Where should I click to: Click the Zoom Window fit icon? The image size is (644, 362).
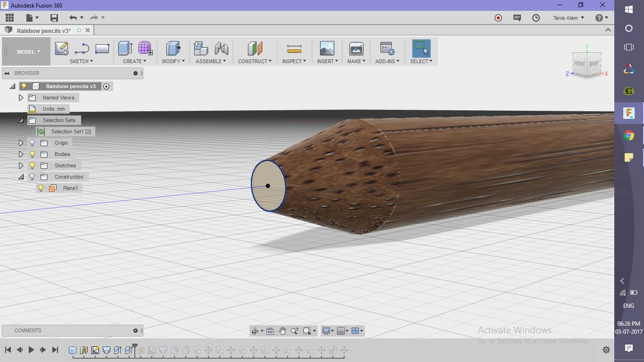click(x=307, y=331)
